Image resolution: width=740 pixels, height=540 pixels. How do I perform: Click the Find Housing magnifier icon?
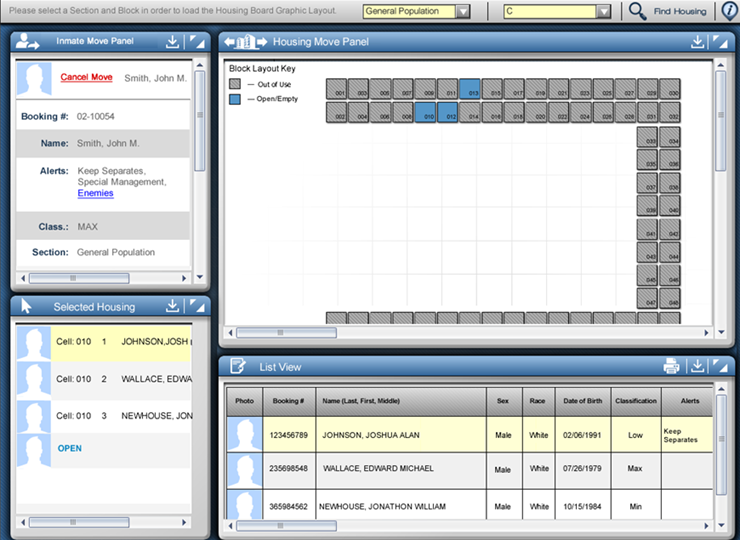point(637,11)
